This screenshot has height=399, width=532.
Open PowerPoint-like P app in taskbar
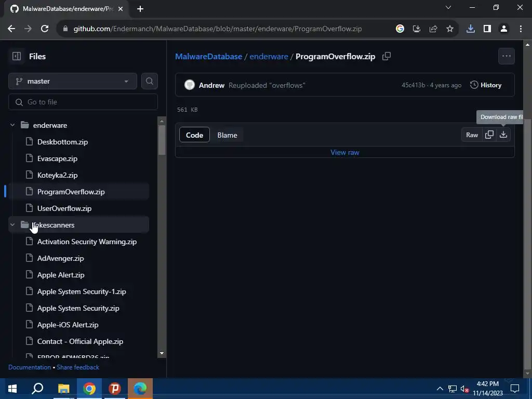pos(115,389)
